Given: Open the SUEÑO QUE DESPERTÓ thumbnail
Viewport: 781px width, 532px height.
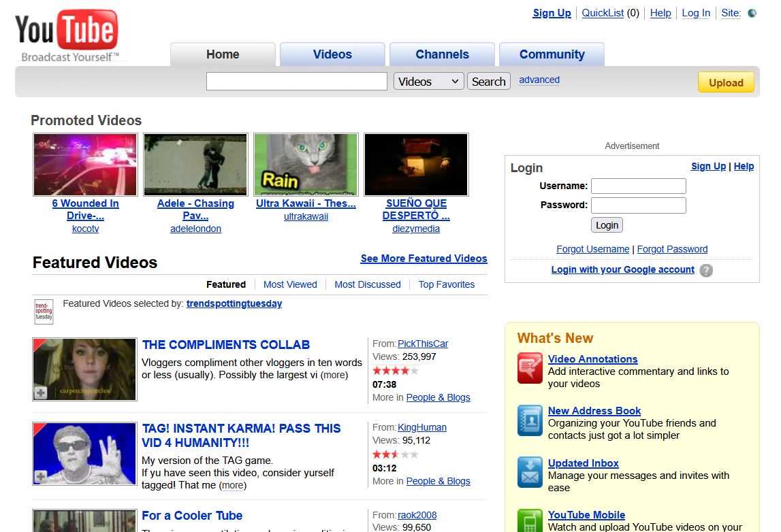Looking at the screenshot, I should click(416, 164).
